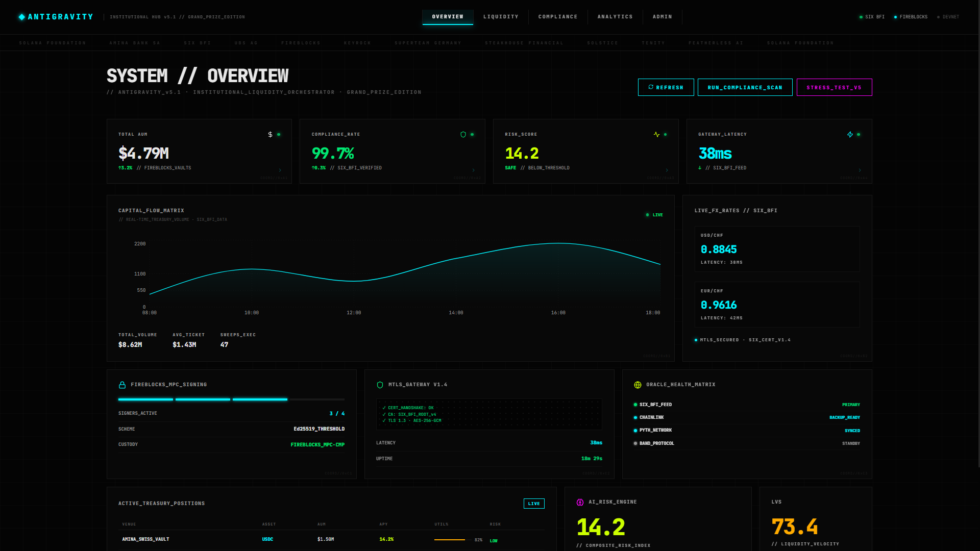
Task: Click the Antigravity diamond logo icon
Action: (21, 17)
